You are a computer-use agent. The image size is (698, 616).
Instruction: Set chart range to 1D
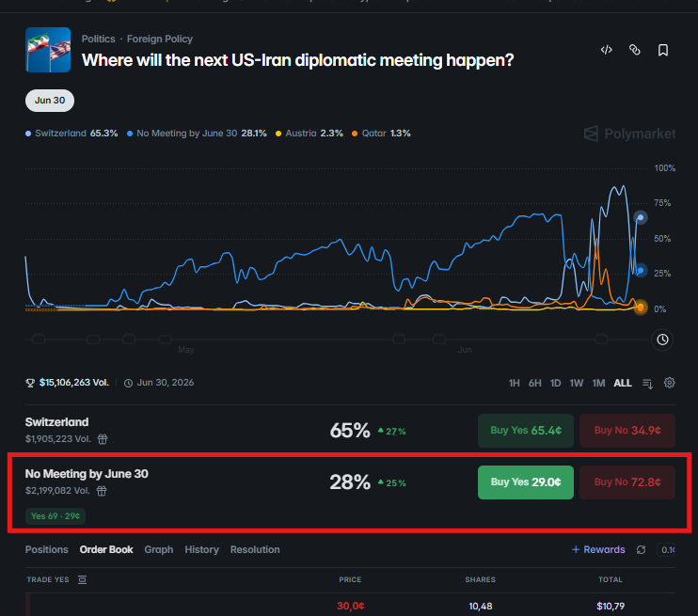click(555, 383)
